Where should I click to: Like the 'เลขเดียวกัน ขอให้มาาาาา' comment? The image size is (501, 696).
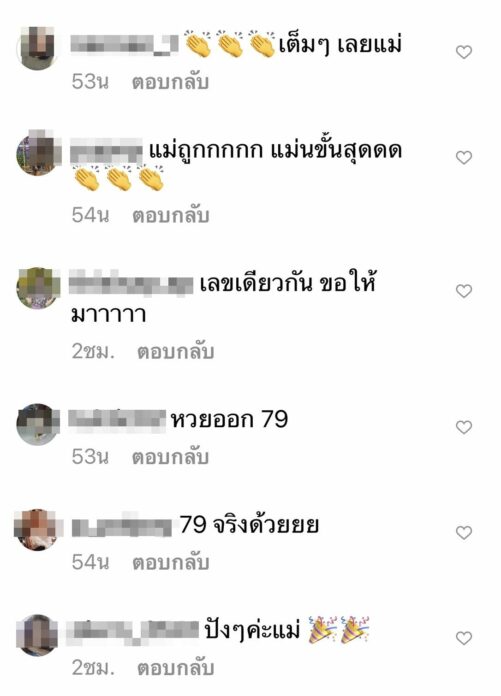(464, 291)
